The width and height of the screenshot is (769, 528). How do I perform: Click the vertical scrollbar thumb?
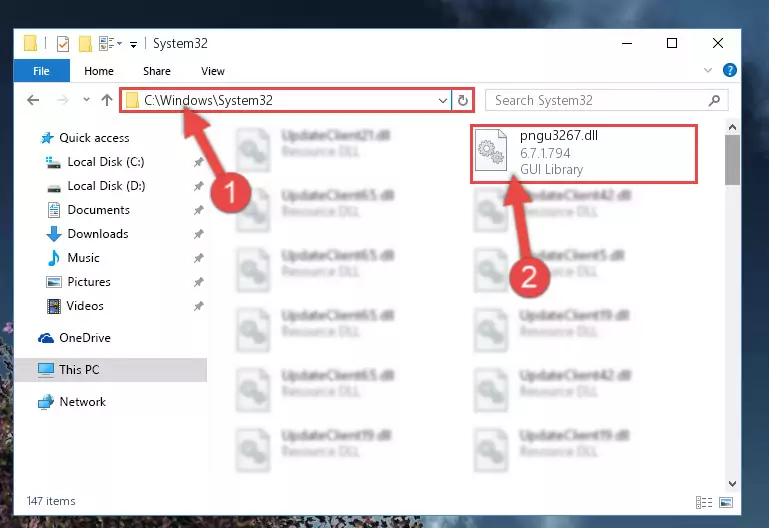(732, 160)
